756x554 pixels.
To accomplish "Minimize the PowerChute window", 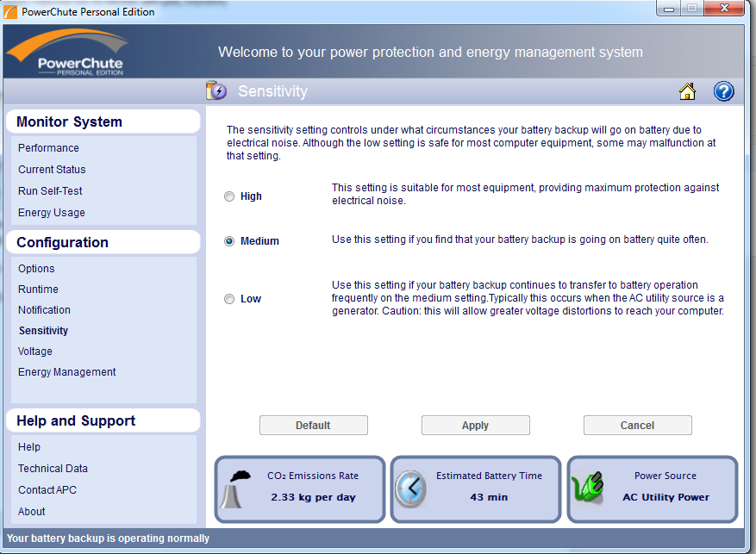I will pyautogui.click(x=669, y=9).
